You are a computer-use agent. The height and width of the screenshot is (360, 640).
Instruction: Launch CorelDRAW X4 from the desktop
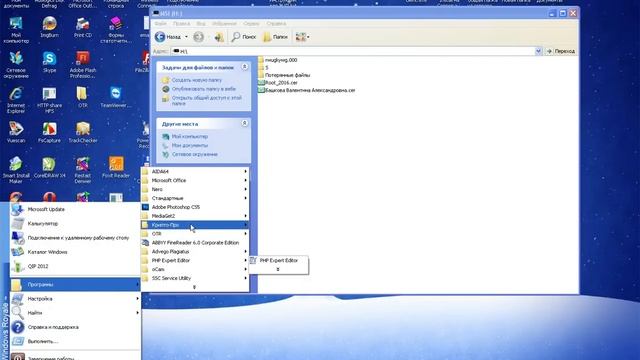tap(49, 168)
